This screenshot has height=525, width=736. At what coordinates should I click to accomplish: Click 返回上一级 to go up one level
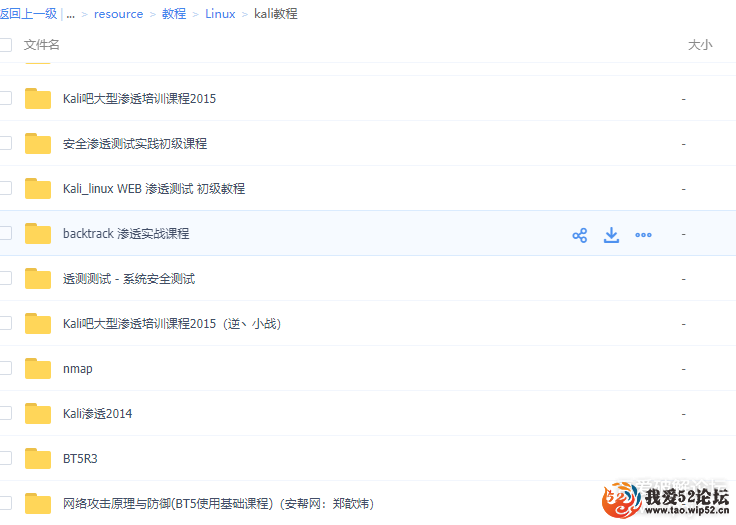(28, 14)
